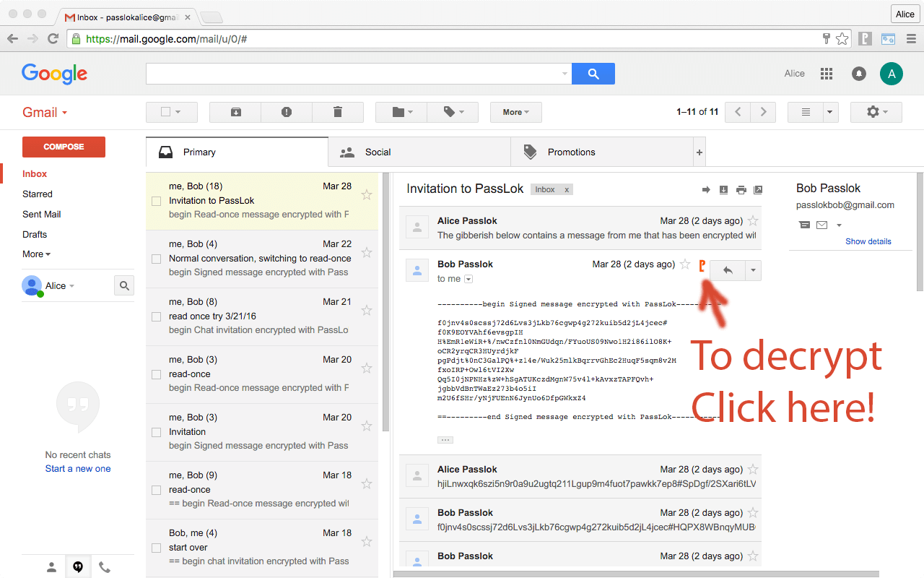The height and width of the screenshot is (578, 924).
Task: Open the settings gear dropdown
Action: (x=876, y=112)
